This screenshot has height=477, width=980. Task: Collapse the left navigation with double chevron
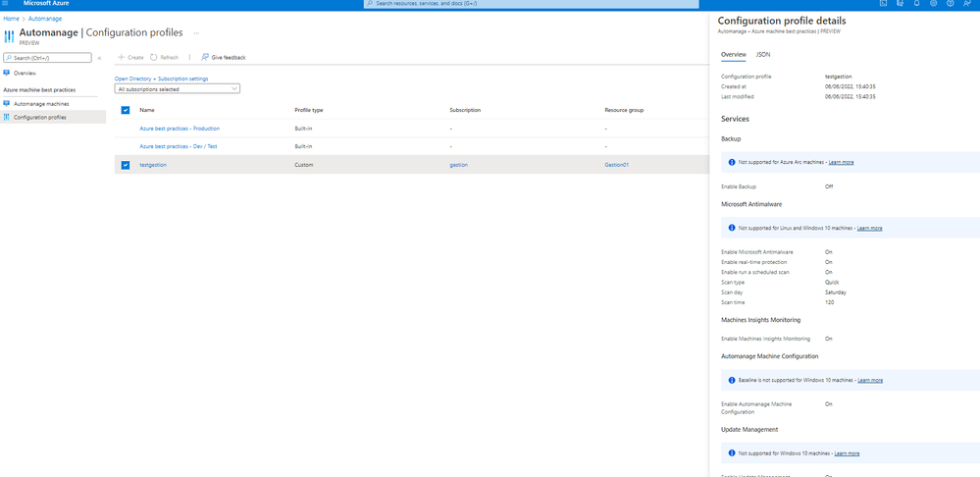99,58
